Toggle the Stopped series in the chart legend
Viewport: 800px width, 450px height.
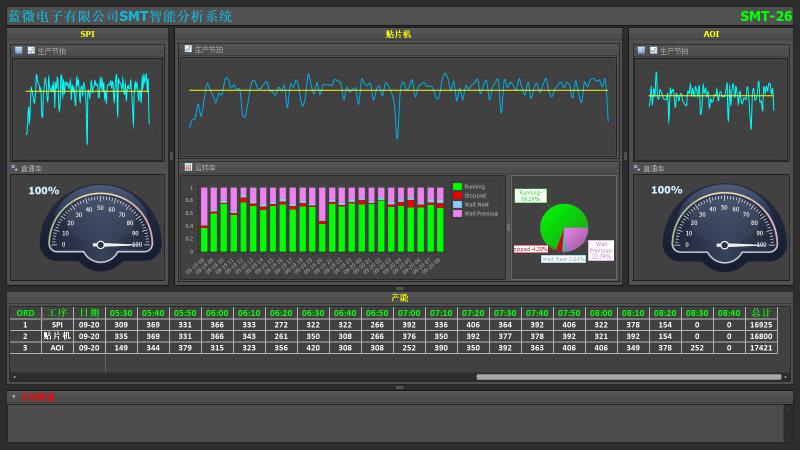coord(457,196)
